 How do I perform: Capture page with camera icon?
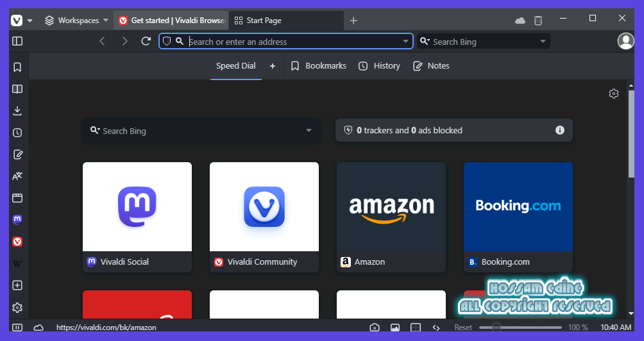coord(375,328)
